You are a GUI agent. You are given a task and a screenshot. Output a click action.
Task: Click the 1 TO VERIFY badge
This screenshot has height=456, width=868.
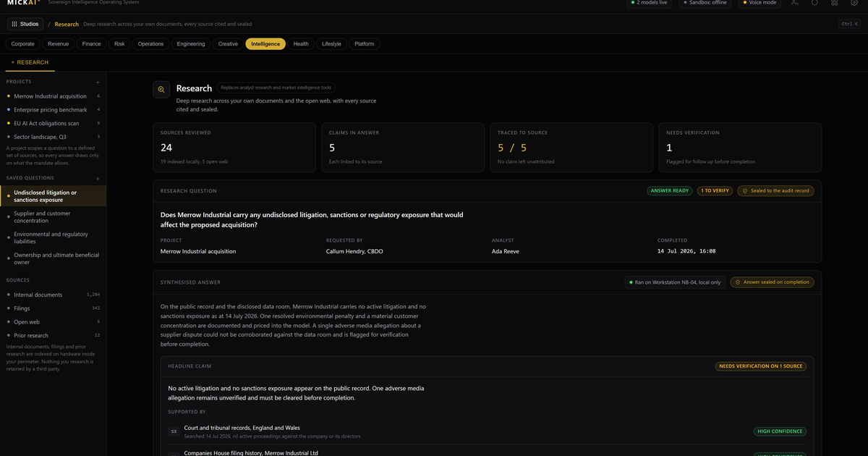[x=715, y=191]
